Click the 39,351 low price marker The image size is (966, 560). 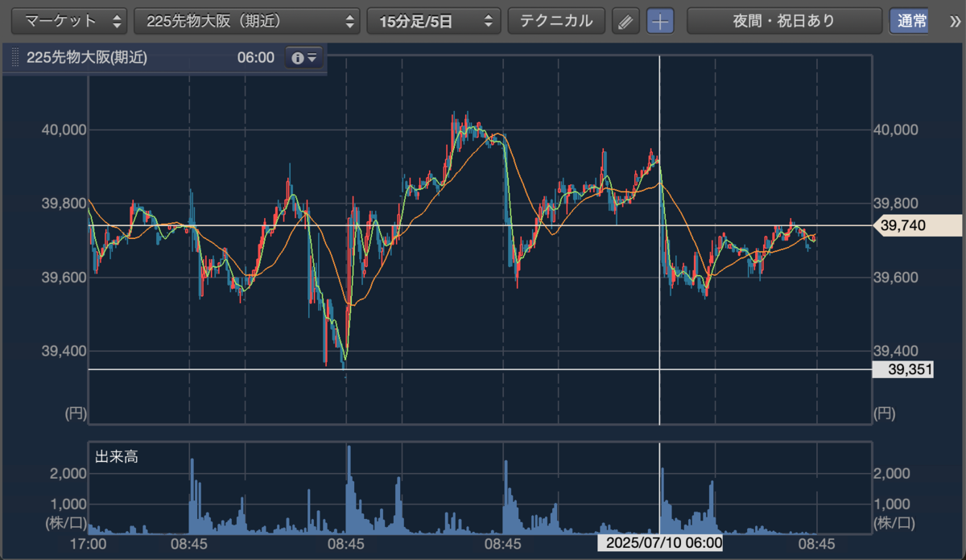click(903, 369)
